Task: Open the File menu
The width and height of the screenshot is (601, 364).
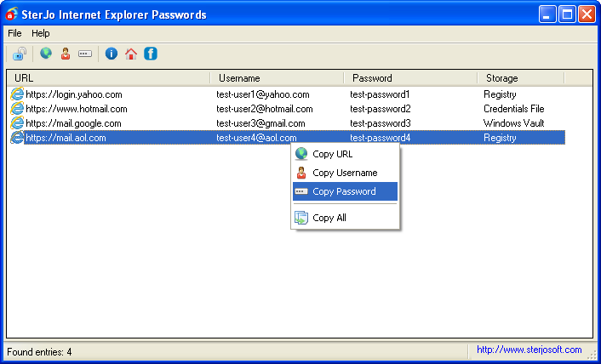Action: click(x=14, y=33)
